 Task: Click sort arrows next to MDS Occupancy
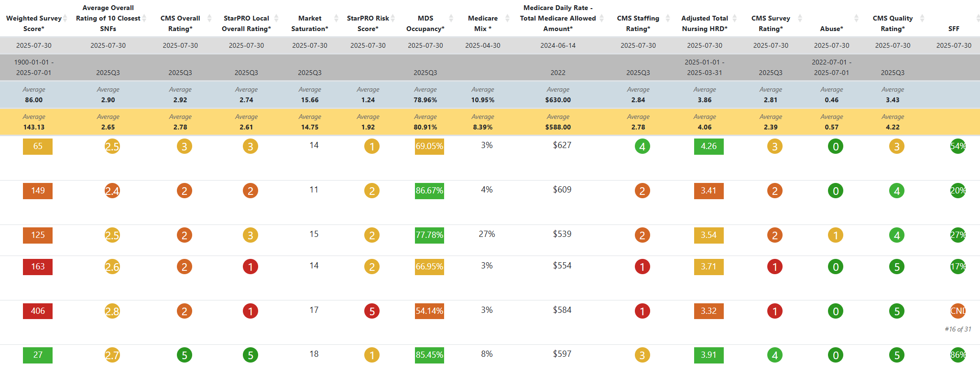451,18
